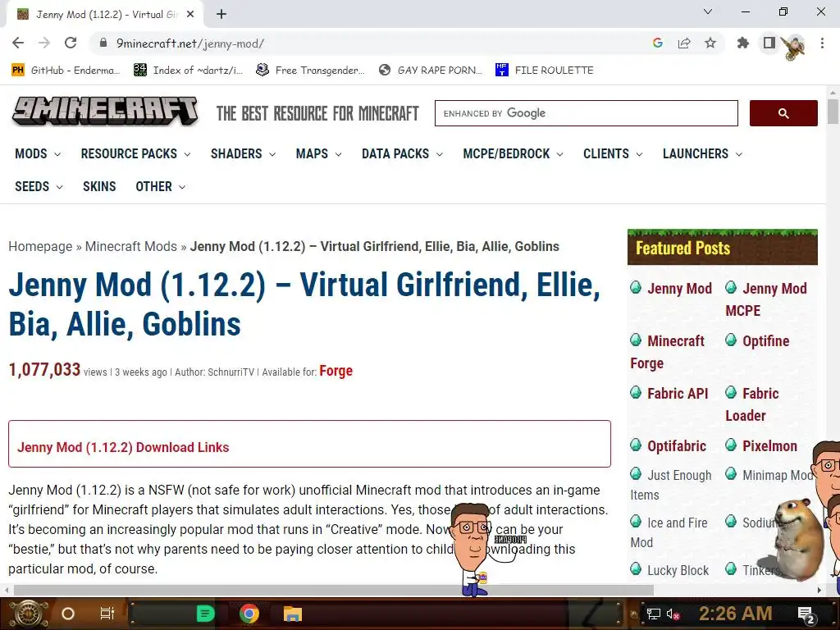This screenshot has width=840, height=630.
Task: Click the horizontal scrollbar right arrow
Action: (x=819, y=590)
